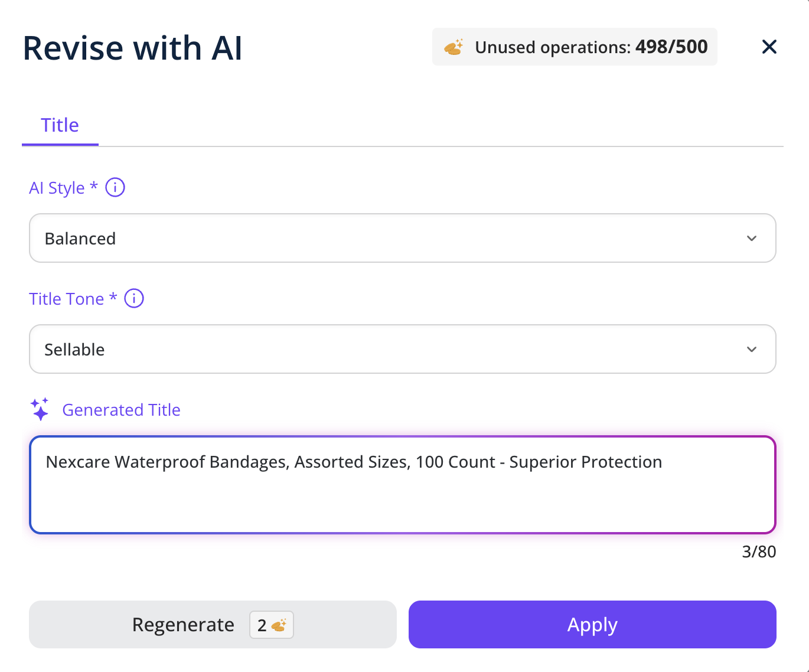
Task: Open the Title Tone dropdown showing Sellable
Action: [402, 349]
